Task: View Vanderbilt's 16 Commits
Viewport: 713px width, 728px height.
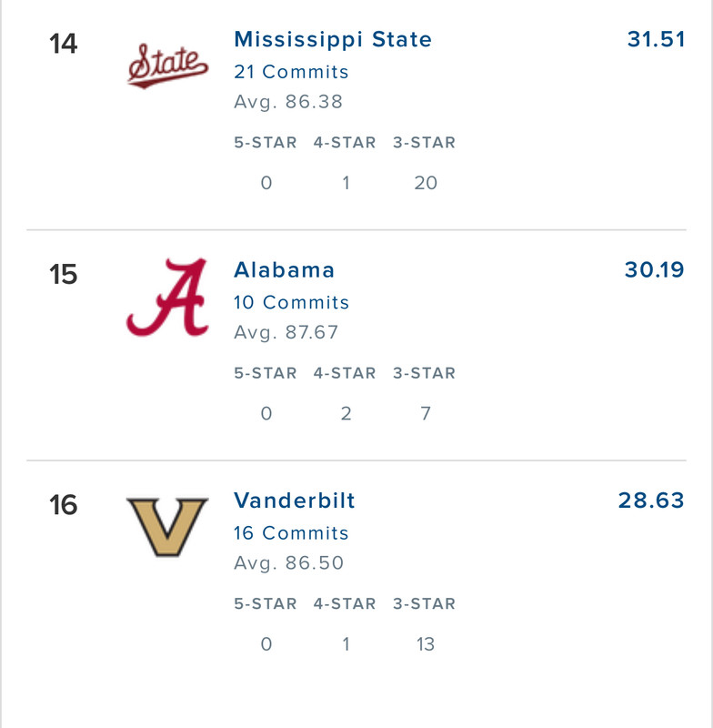Action: tap(291, 533)
